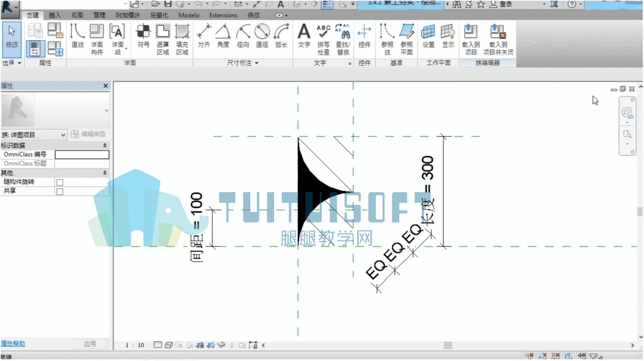The height and width of the screenshot is (361, 644).
Task: Click 显示 work plane show tool
Action: tap(448, 37)
